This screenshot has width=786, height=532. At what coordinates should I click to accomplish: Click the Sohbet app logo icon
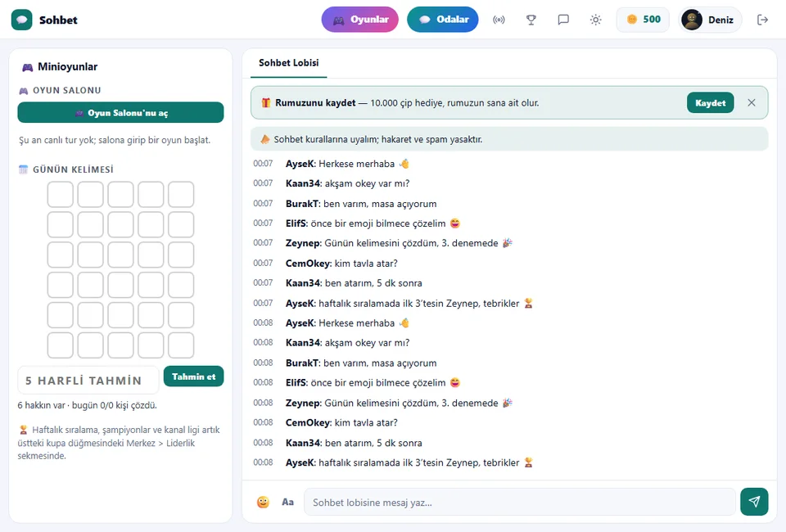tap(21, 20)
